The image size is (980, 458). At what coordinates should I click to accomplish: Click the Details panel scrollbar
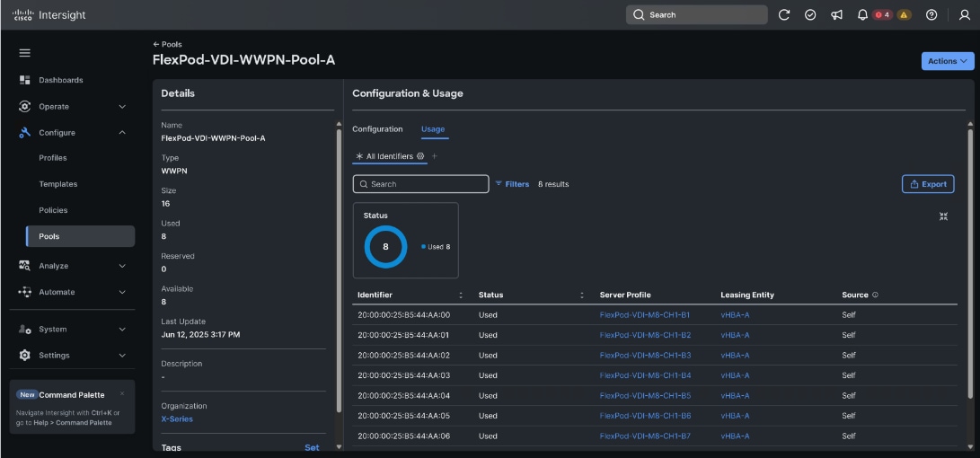click(x=339, y=270)
